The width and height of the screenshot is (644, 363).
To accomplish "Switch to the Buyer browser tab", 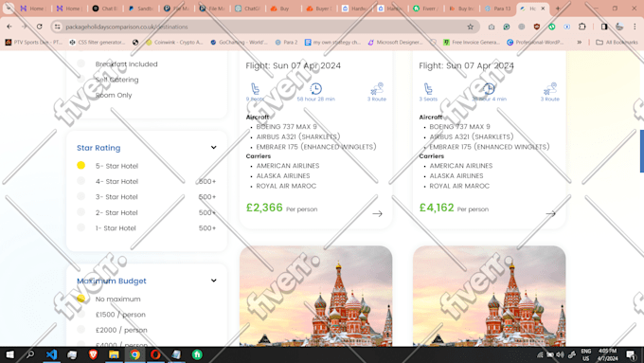I will [319, 9].
